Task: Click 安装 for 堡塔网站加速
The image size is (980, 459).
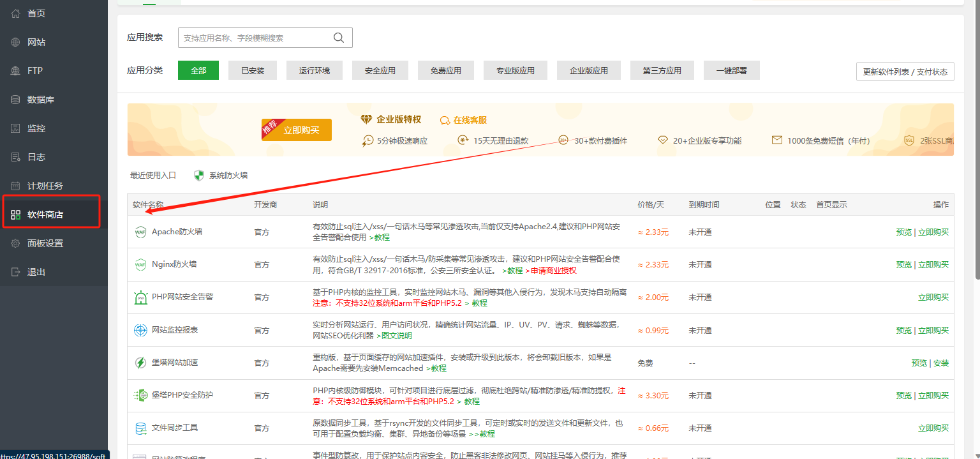Action: pyautogui.click(x=941, y=363)
